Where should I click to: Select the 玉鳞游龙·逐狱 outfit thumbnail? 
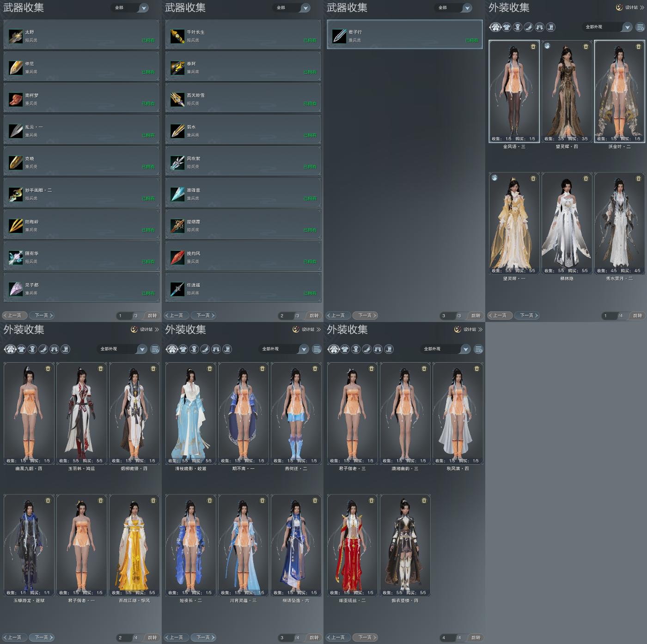tap(29, 545)
